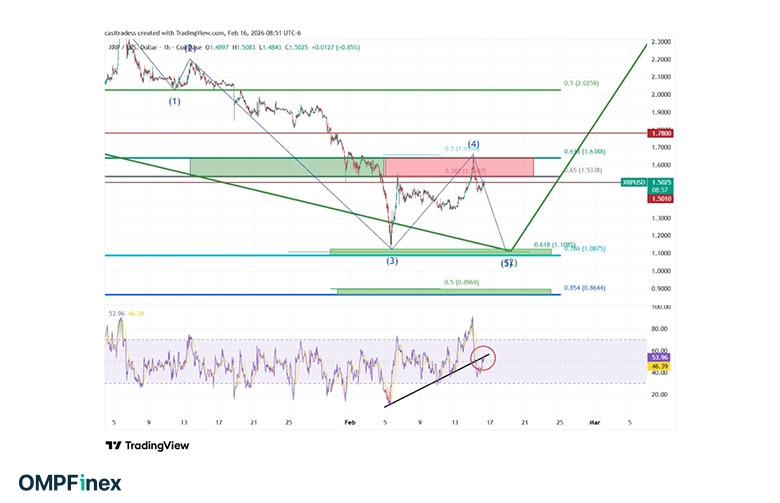The image size is (780, 503).
Task: Click the red 1.7800 price label
Action: 635,132
